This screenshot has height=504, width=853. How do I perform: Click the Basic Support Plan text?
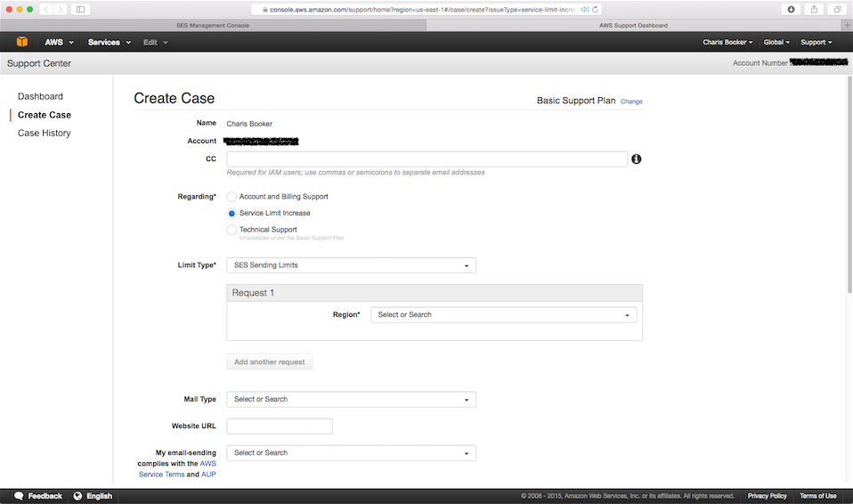576,101
